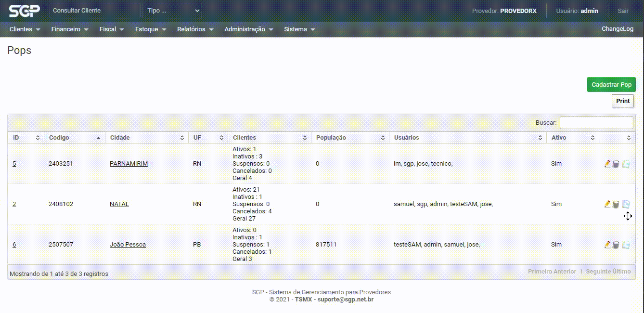Focus the Buscar search field
The height and width of the screenshot is (313, 644).
click(596, 123)
